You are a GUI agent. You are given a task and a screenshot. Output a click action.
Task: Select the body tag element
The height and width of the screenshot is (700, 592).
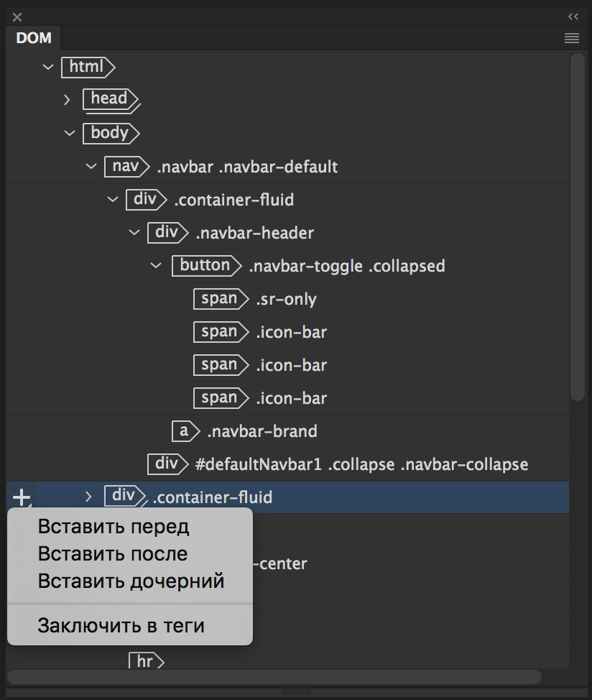pos(109,133)
